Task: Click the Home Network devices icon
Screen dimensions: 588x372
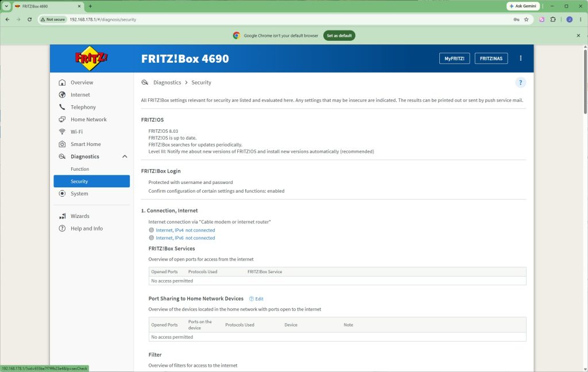Action: pos(62,120)
